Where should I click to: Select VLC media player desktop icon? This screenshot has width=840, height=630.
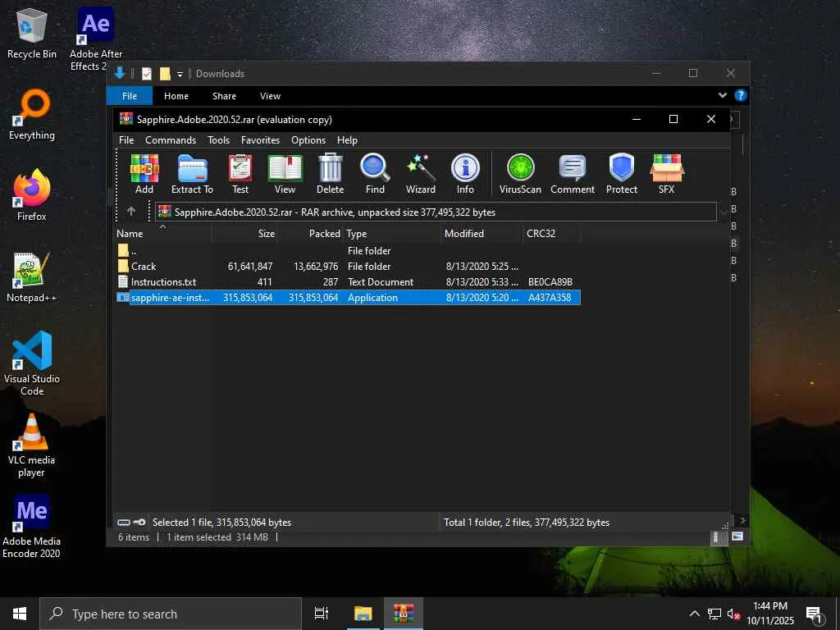tap(32, 445)
